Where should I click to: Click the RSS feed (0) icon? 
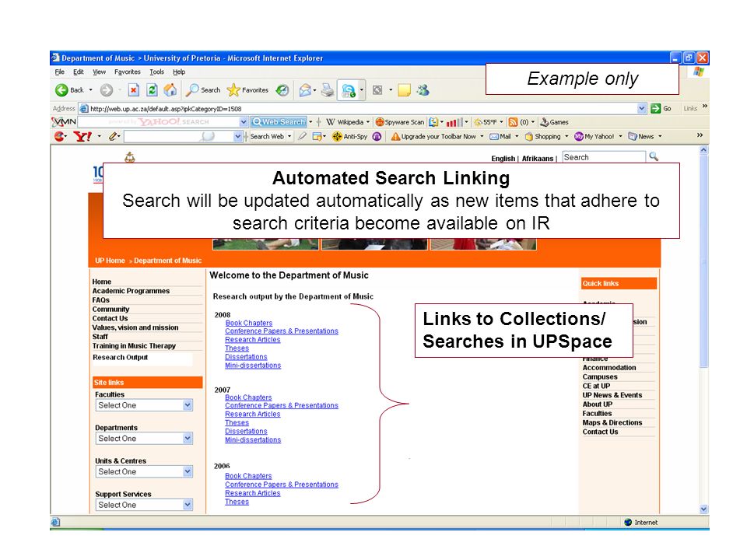513,122
